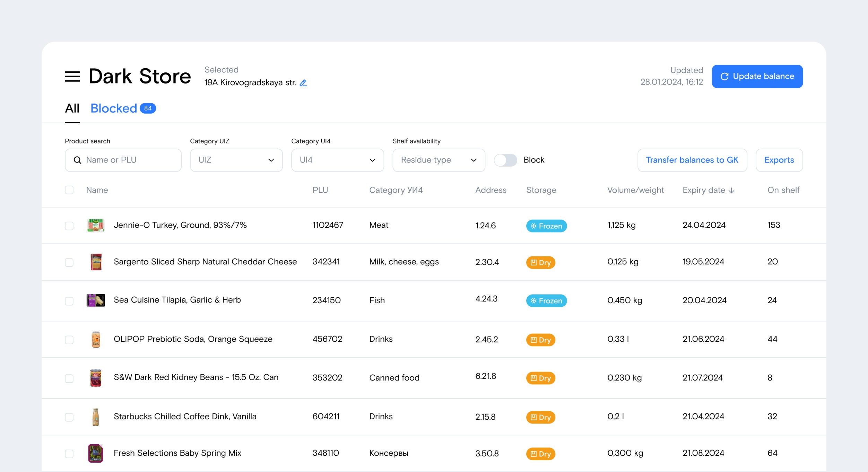Check the select-all header checkbox
Screen dimensions: 868x472
(x=69, y=190)
